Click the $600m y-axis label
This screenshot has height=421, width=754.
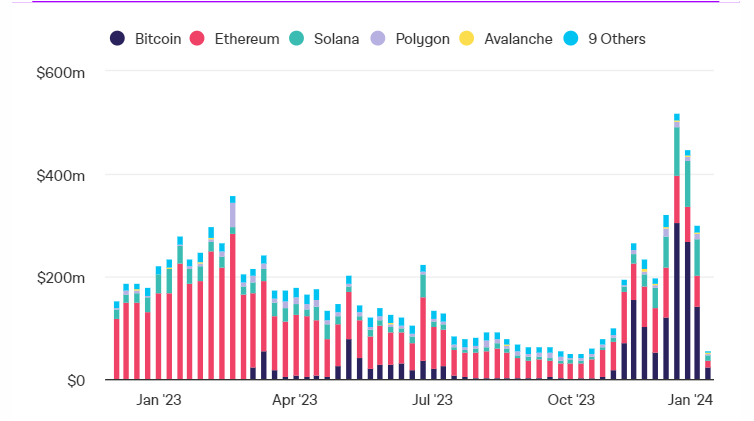64,73
